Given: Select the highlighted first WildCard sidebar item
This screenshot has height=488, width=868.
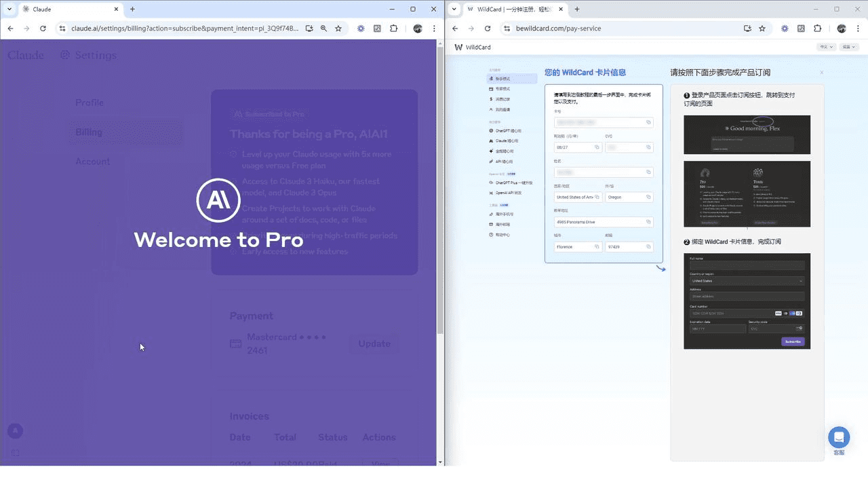Looking at the screenshot, I should [511, 79].
